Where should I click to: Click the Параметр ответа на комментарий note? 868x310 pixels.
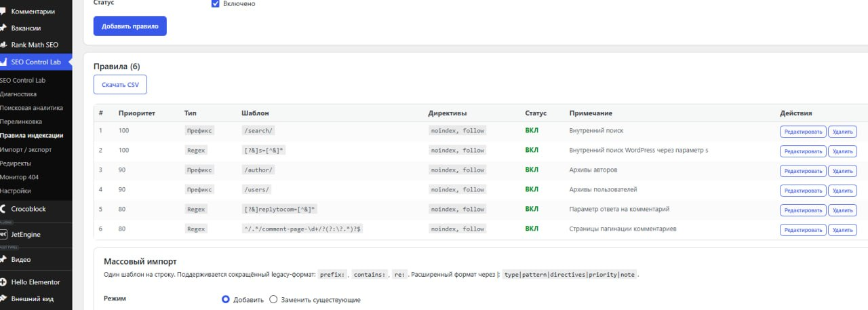620,209
